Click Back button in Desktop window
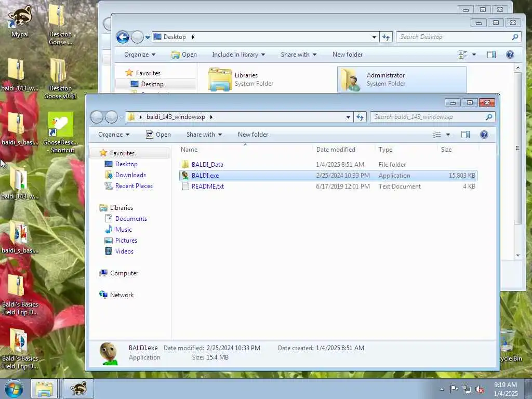Image resolution: width=532 pixels, height=399 pixels. click(x=123, y=37)
